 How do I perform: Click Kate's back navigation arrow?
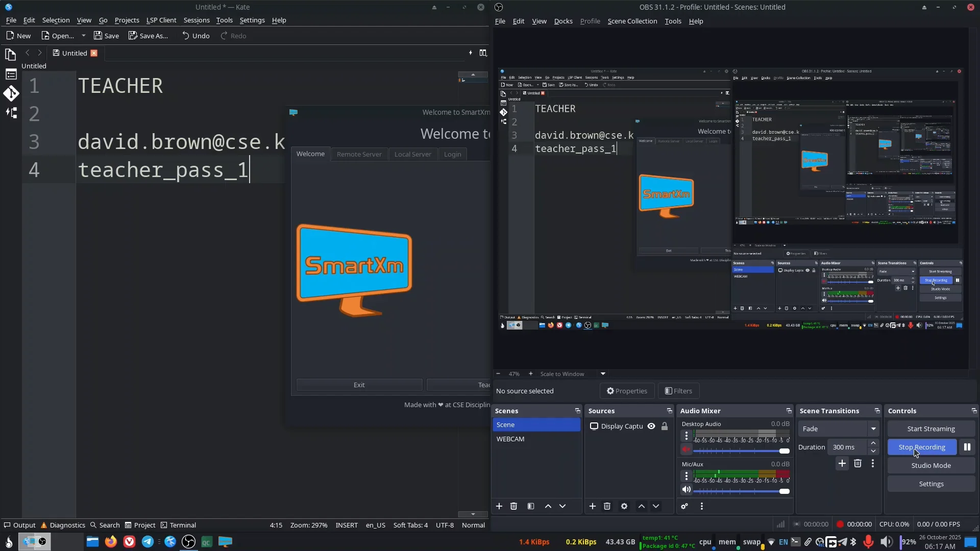pyautogui.click(x=28, y=53)
